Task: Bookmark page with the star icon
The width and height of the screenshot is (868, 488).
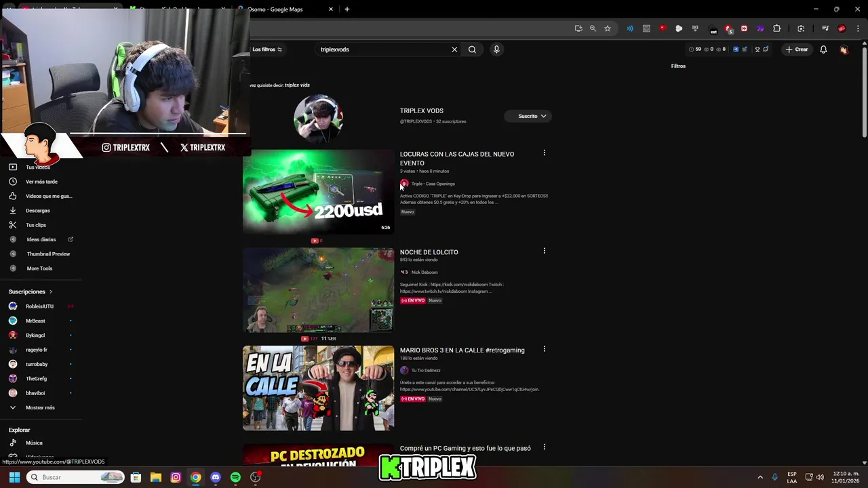Action: point(608,28)
